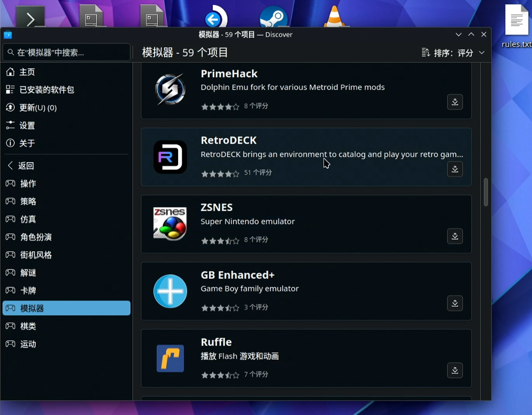The image size is (532, 415).
Task: Select the 策略 strategy category
Action: 66,201
